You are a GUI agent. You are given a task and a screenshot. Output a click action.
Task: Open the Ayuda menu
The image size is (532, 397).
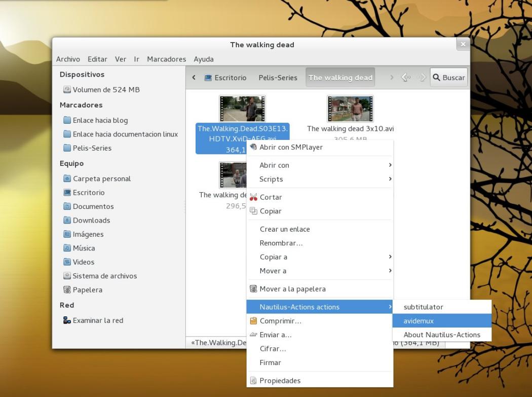(204, 59)
